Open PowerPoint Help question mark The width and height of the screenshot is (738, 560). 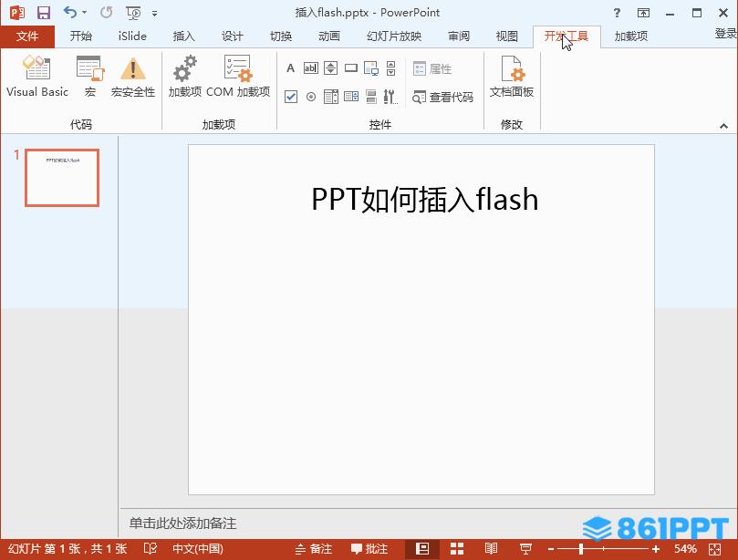pyautogui.click(x=617, y=13)
